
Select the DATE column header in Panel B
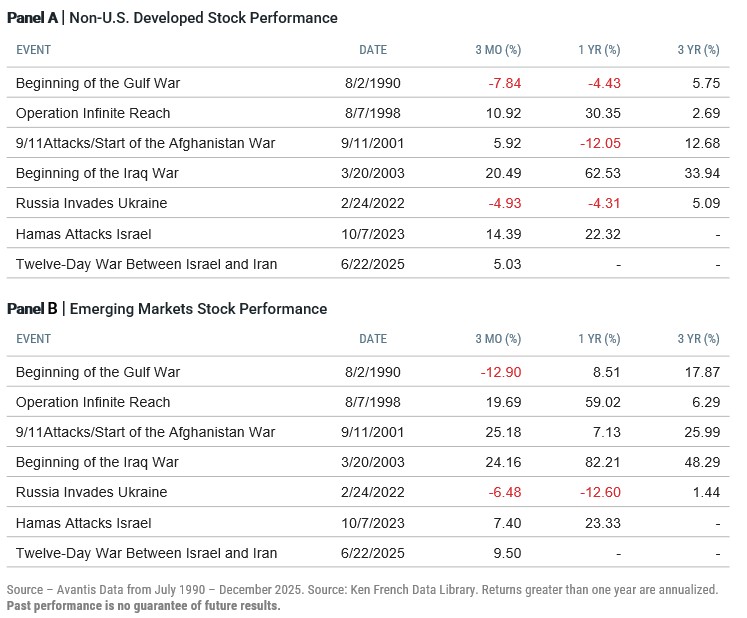click(x=373, y=339)
